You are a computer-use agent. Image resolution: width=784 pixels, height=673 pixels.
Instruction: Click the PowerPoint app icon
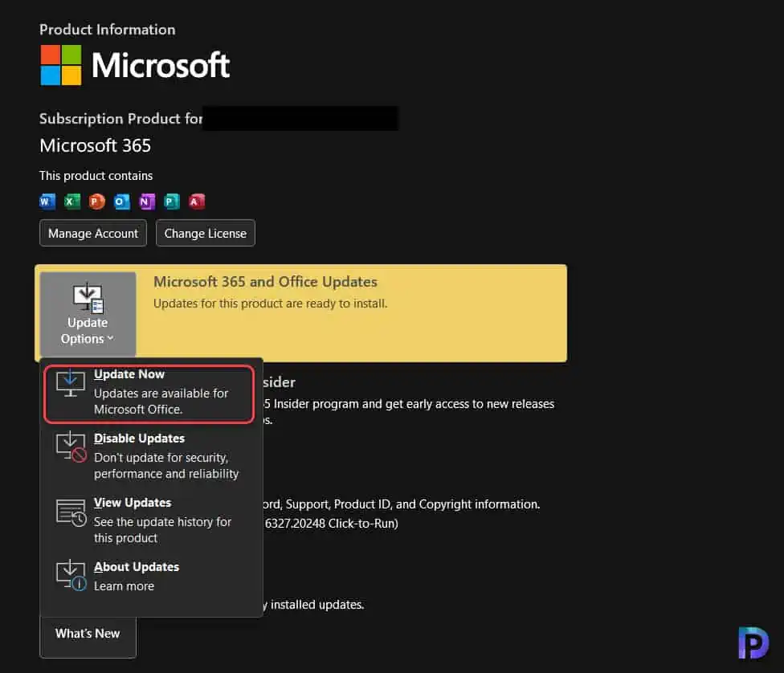[96, 202]
